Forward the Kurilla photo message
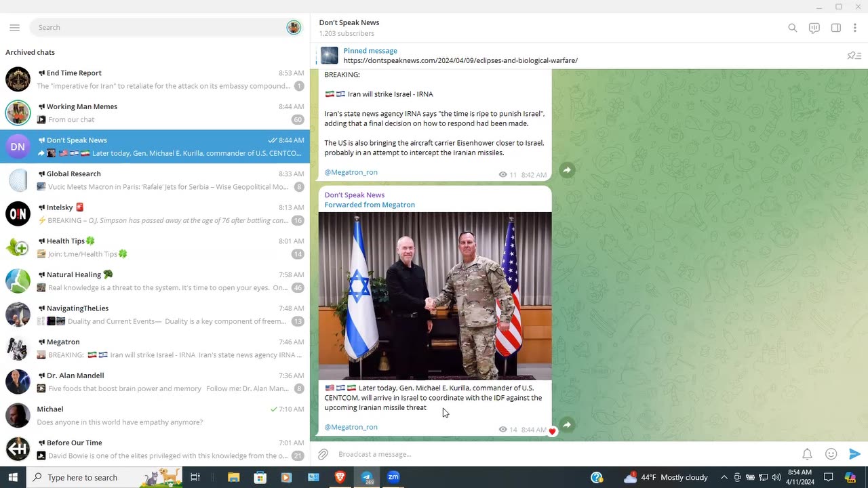This screenshot has width=868, height=488. pyautogui.click(x=567, y=425)
